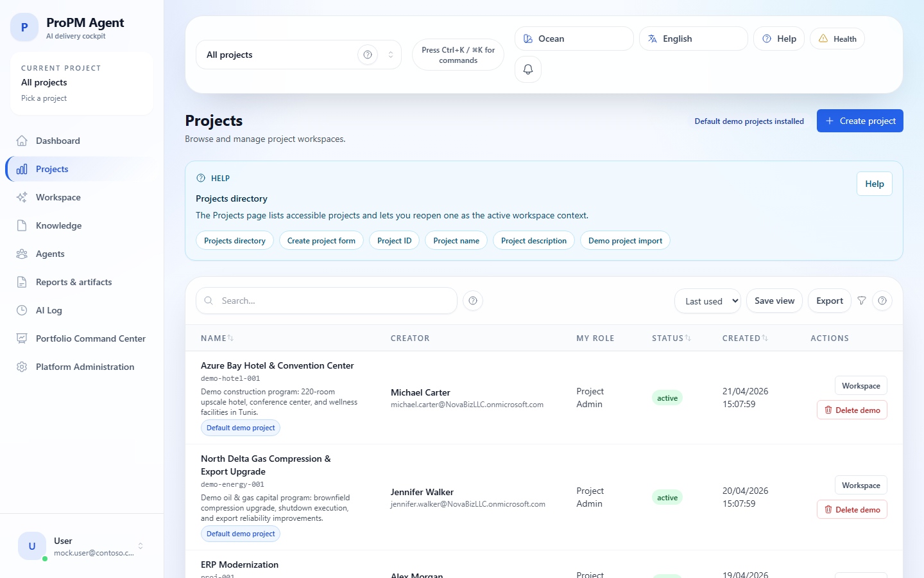Open the notification bell

(x=527, y=69)
